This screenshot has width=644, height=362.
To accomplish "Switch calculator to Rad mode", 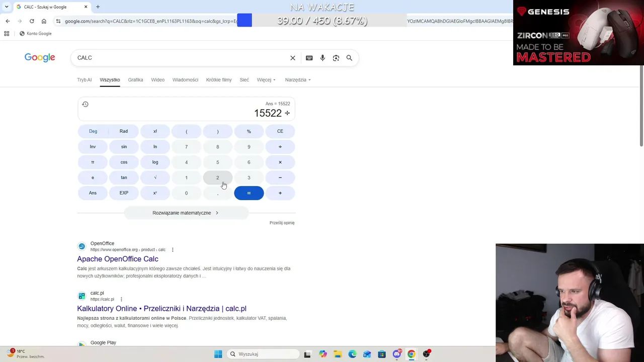I will (x=124, y=131).
